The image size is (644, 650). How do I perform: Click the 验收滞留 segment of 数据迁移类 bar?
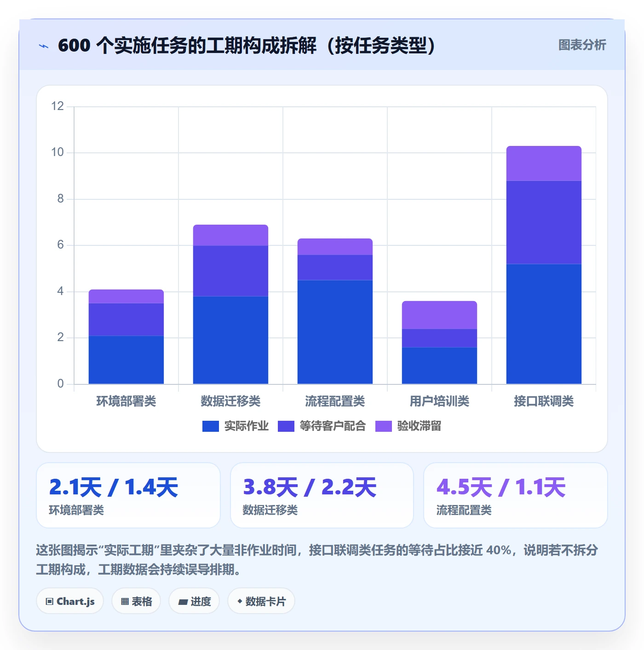[230, 235]
